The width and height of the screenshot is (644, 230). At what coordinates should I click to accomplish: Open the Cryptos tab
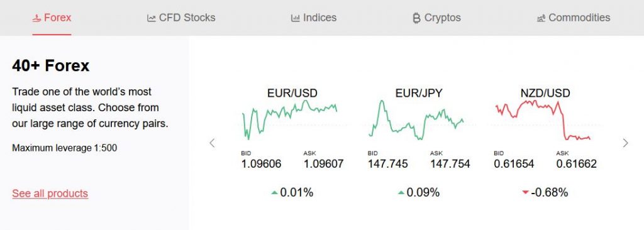tap(437, 18)
